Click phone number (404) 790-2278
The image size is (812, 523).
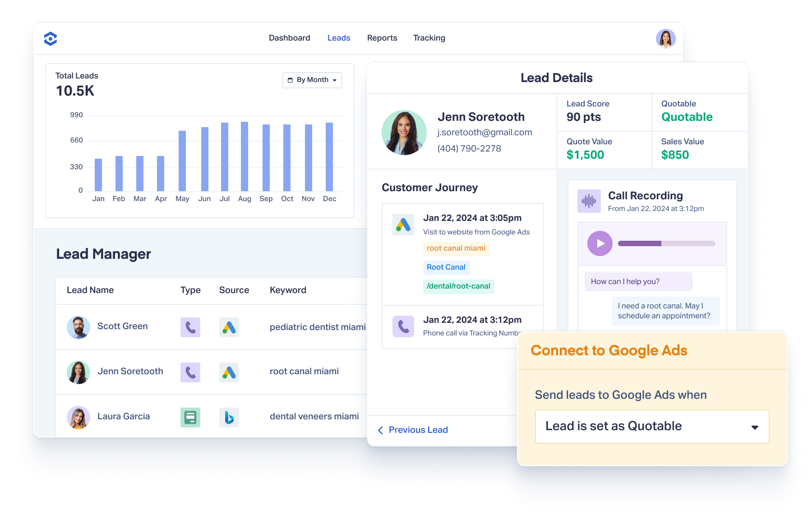tap(469, 148)
